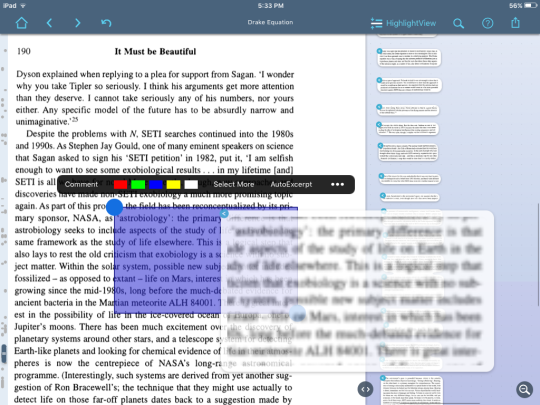Pick the green highlight color

pos(138,184)
